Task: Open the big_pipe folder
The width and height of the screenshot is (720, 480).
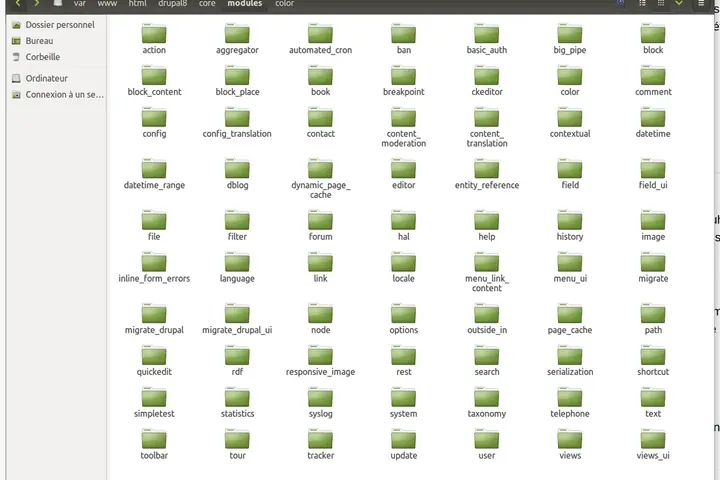Action: pos(570,39)
